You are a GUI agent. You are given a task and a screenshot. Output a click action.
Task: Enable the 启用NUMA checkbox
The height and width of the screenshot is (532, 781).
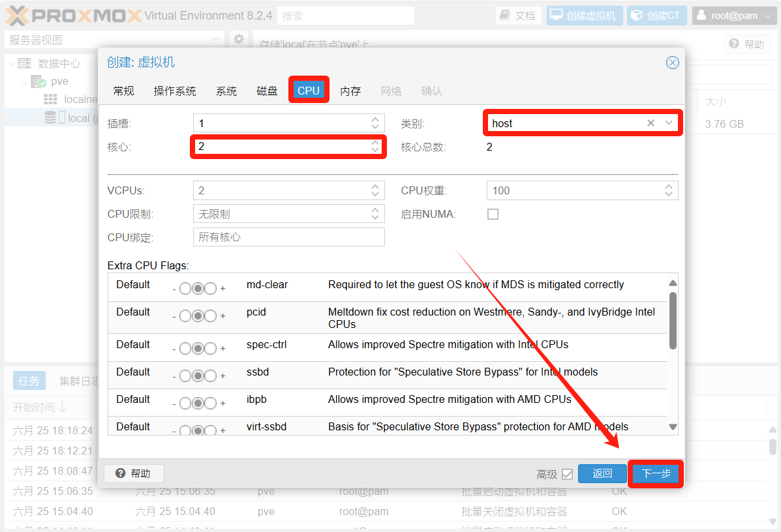tap(493, 214)
